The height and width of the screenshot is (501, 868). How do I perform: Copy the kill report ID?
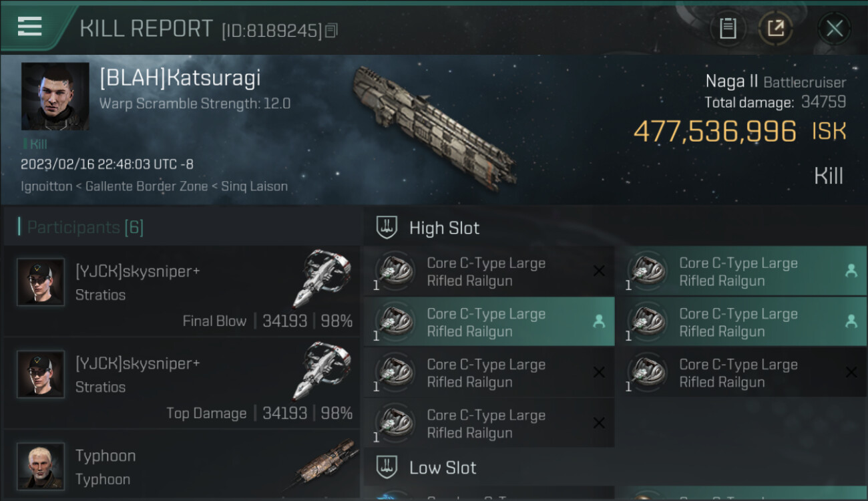pyautogui.click(x=332, y=30)
